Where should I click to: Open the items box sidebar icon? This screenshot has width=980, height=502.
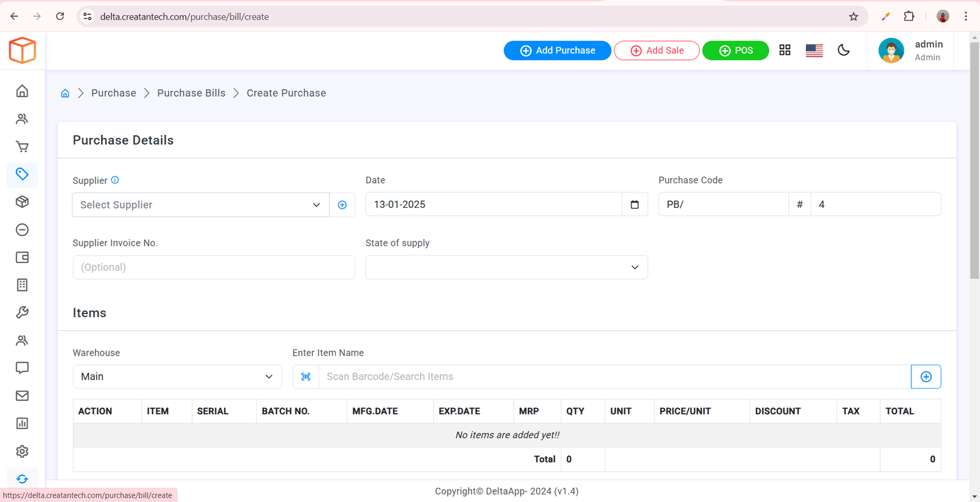[x=22, y=202]
